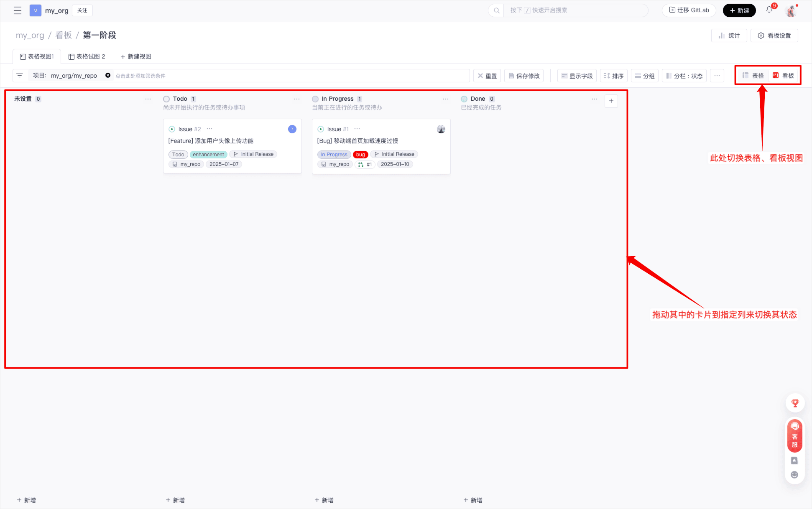The image size is (812, 509).
Task: Click the notification bell icon
Action: 769,10
